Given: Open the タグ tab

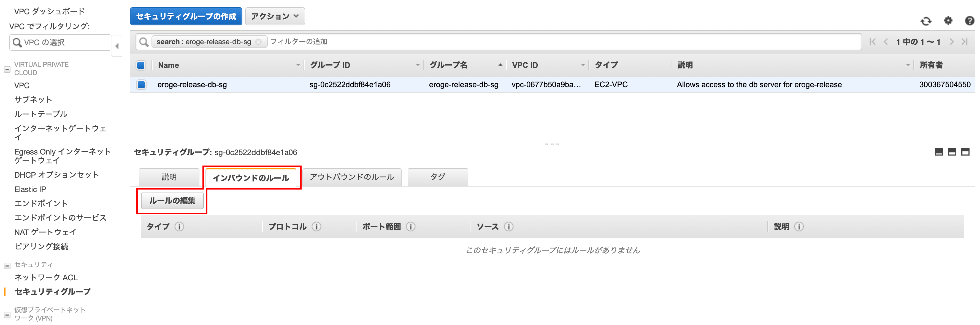Looking at the screenshot, I should (437, 177).
